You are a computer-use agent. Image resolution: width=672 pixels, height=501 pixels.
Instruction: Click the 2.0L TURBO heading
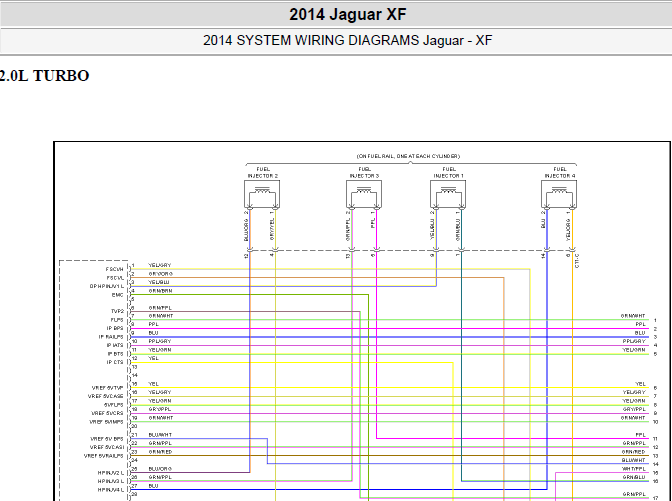tap(44, 76)
